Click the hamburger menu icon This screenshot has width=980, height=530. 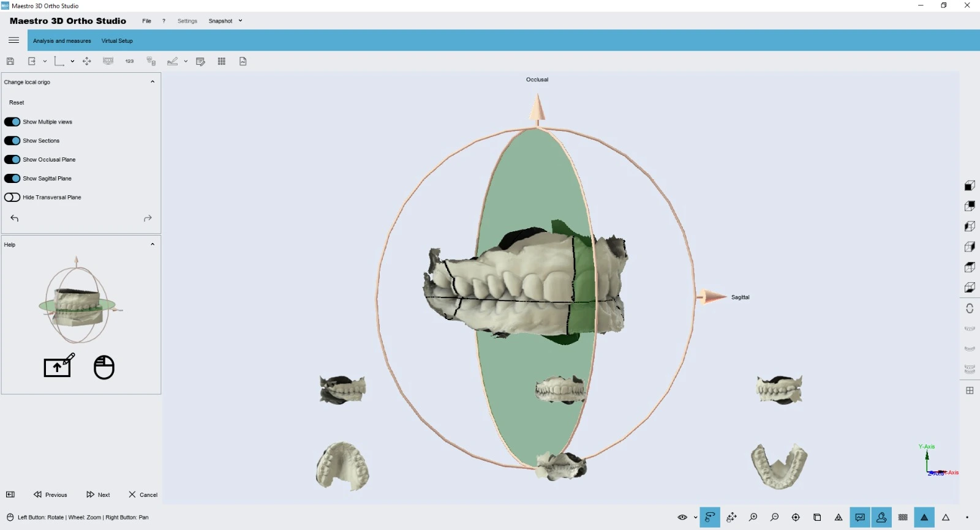point(13,40)
